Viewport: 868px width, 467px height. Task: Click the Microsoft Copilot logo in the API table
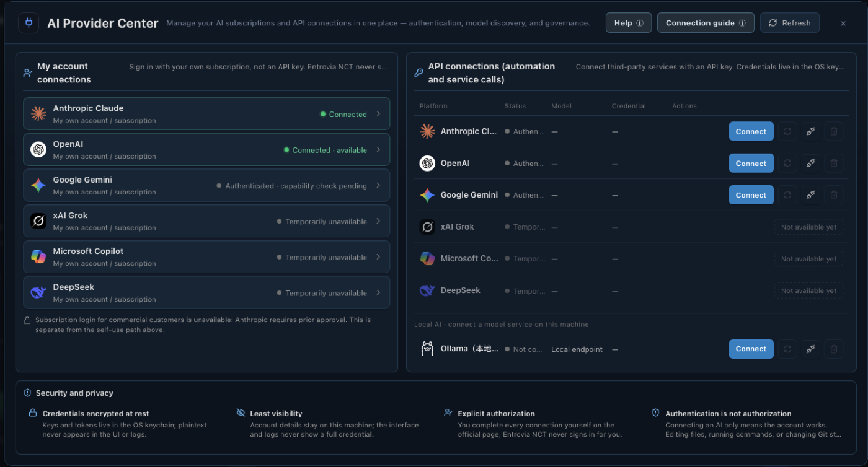427,259
